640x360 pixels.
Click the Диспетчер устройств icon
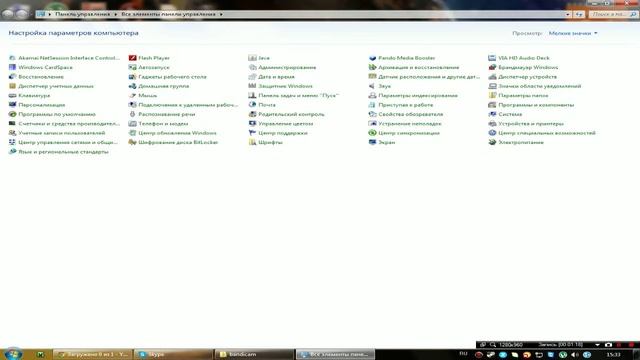point(492,77)
